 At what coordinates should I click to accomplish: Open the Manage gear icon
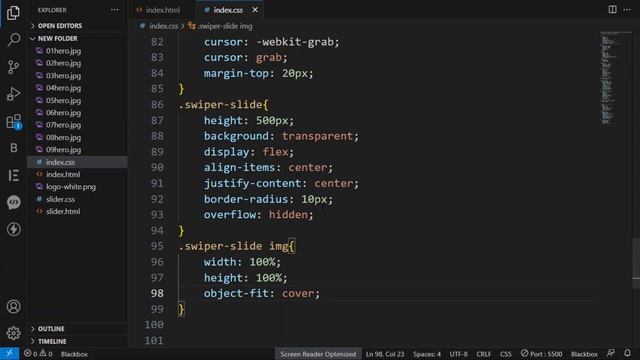(x=13, y=333)
